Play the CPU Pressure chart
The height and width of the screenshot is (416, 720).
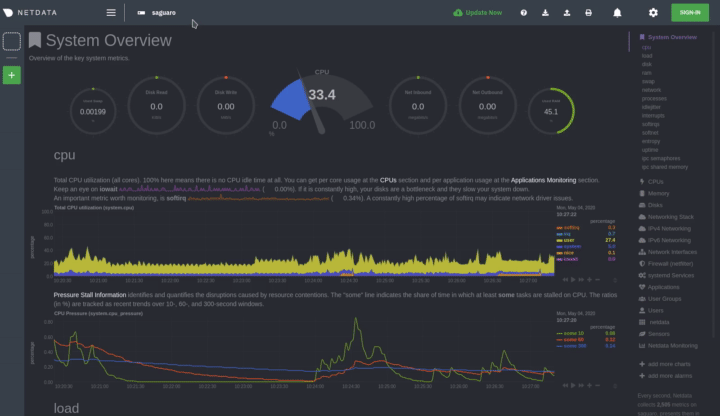(573, 386)
